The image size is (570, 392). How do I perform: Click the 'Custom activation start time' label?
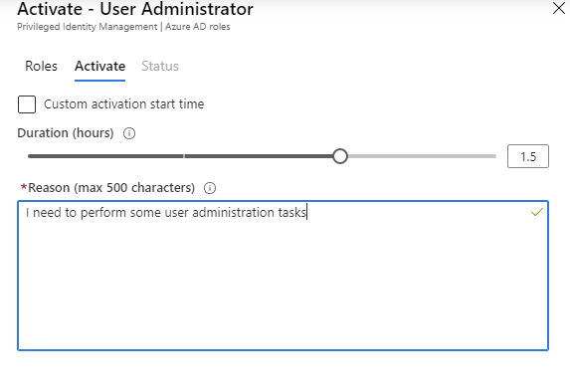tap(124, 104)
